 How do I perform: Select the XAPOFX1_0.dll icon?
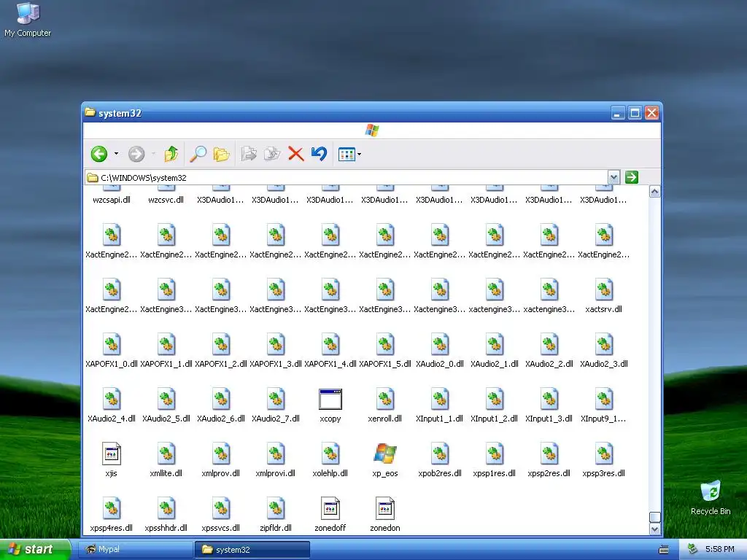point(112,344)
